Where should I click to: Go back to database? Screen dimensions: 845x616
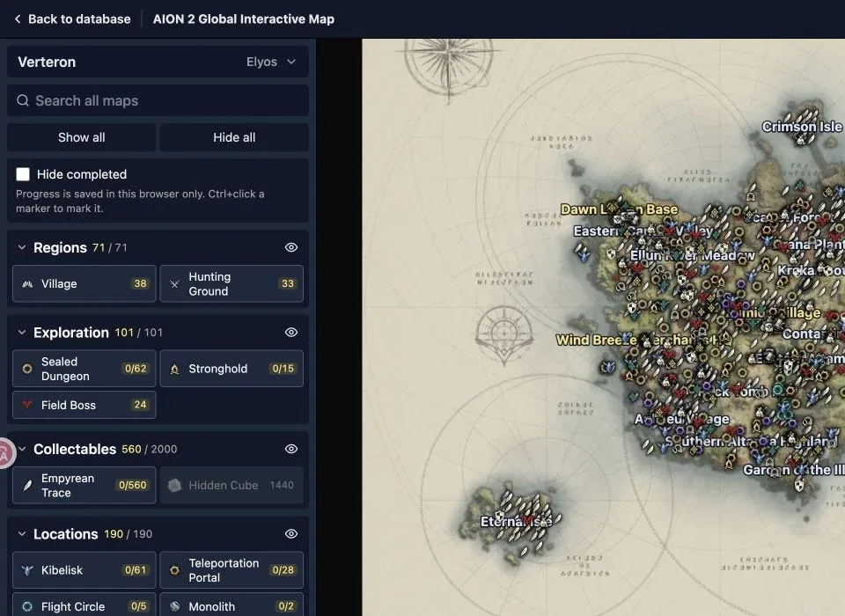(x=72, y=18)
